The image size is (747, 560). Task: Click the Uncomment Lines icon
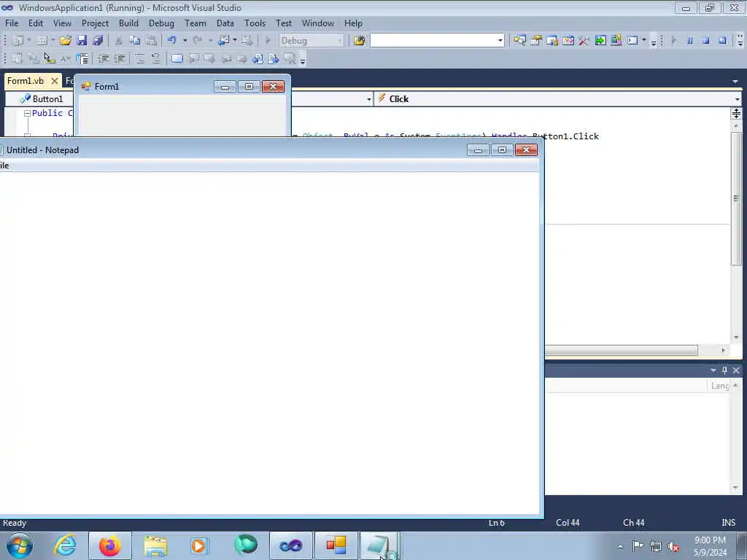[156, 58]
